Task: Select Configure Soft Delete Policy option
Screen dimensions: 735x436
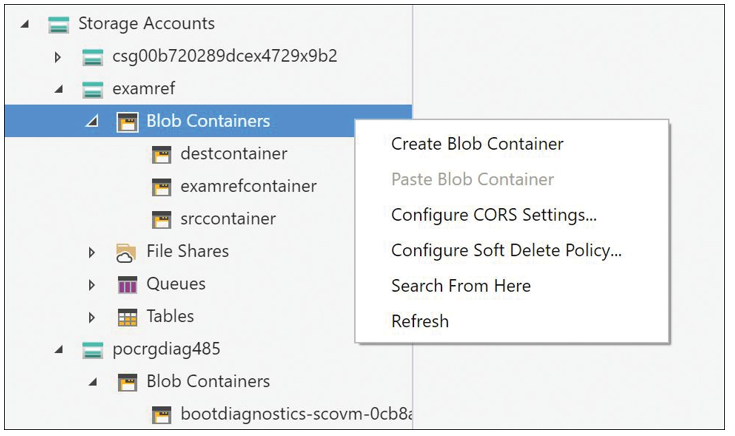Action: click(x=506, y=251)
